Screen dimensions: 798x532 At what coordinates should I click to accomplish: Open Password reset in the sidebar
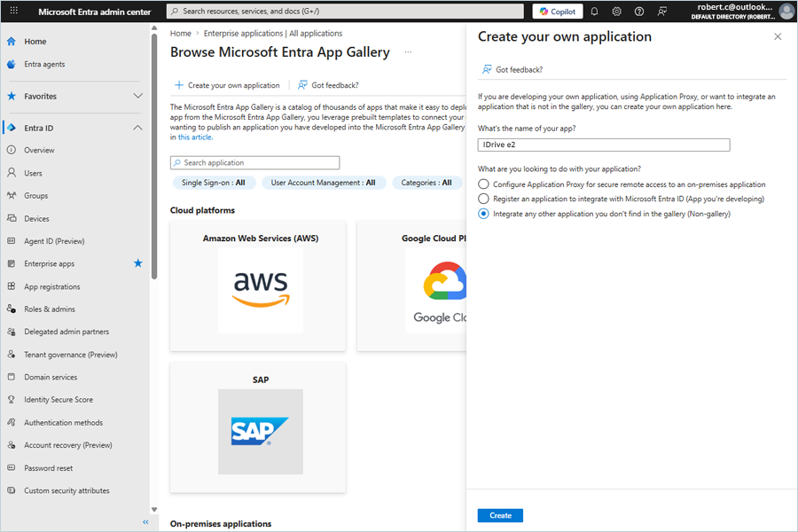49,468
